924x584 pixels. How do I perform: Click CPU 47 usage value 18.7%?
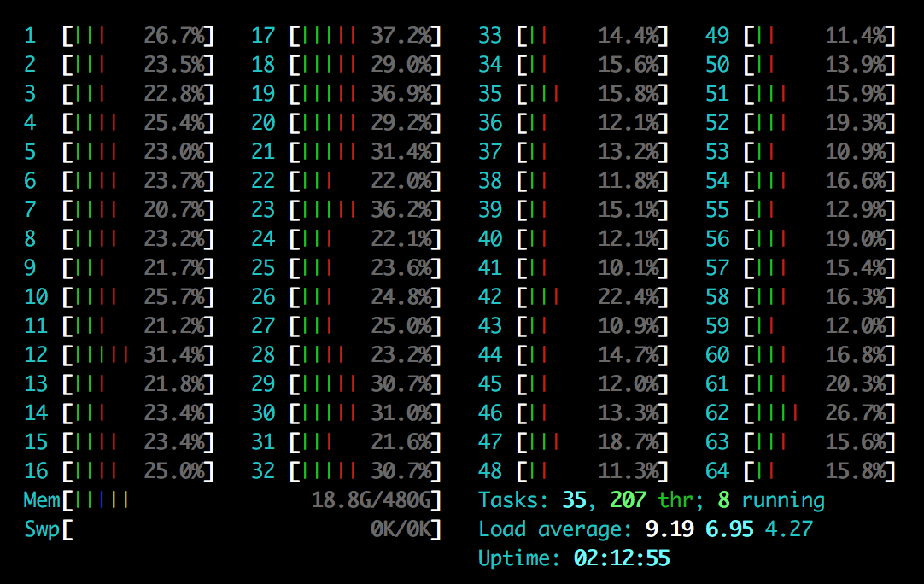[x=629, y=442]
